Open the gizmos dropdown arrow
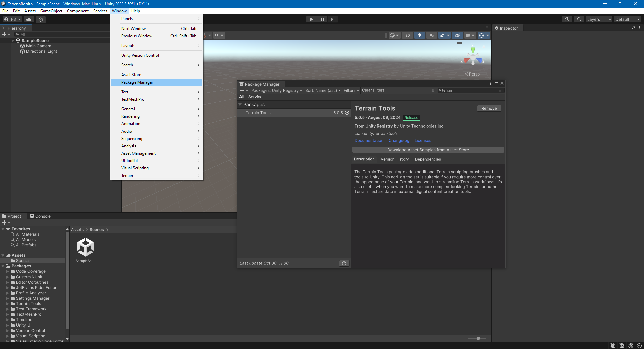644x349 pixels. coord(488,35)
